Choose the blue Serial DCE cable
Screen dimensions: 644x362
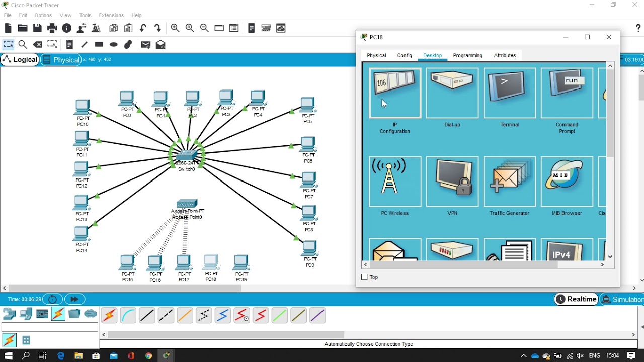tap(223, 316)
